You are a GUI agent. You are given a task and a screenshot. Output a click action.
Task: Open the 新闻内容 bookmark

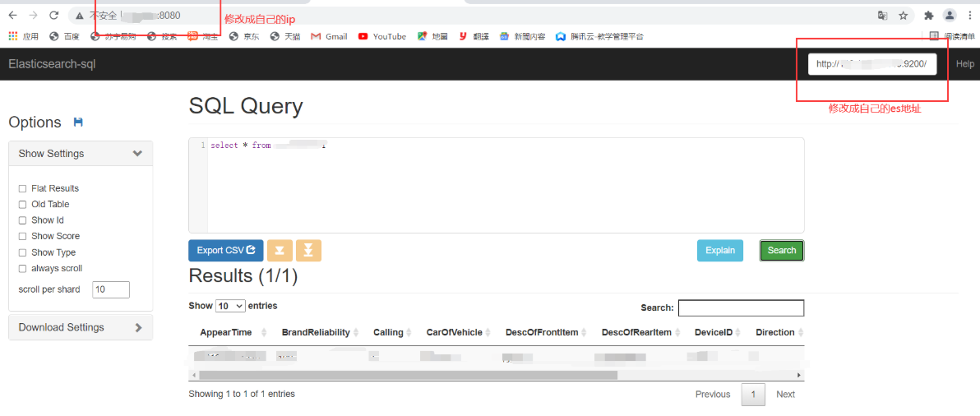click(523, 36)
